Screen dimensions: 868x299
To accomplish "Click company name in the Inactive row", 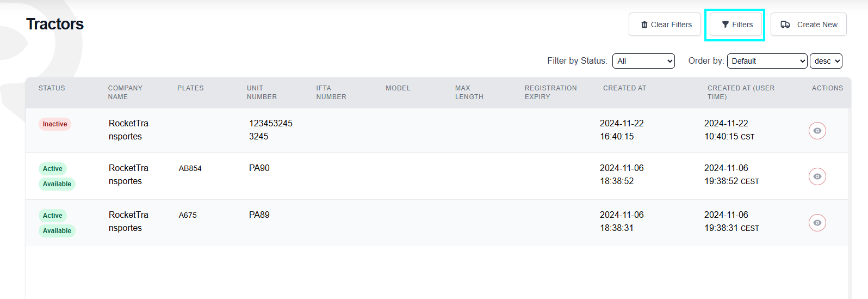I will point(128,130).
